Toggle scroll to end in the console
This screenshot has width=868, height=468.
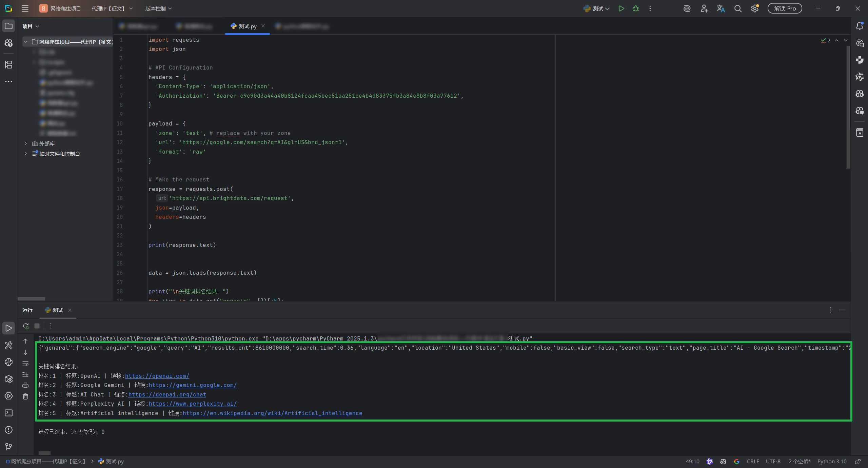pyautogui.click(x=25, y=374)
